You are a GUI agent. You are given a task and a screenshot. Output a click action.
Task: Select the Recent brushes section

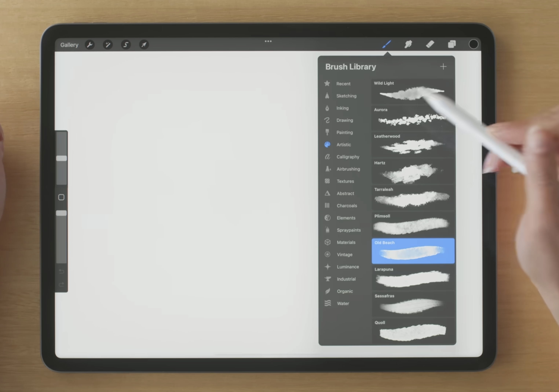343,83
